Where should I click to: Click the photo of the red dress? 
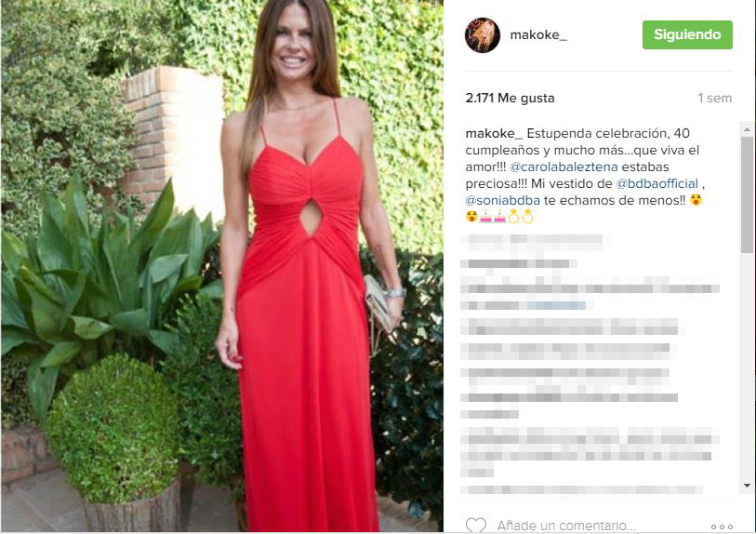(222, 266)
